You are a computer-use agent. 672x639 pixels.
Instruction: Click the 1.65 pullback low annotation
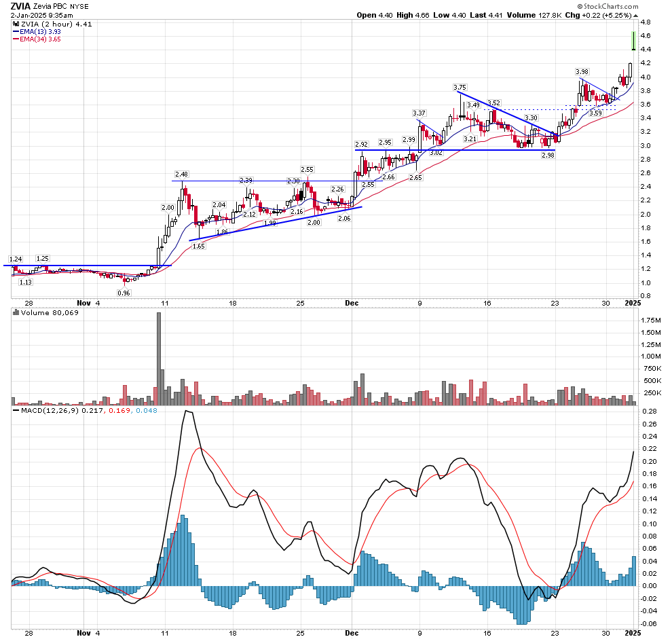tap(198, 247)
